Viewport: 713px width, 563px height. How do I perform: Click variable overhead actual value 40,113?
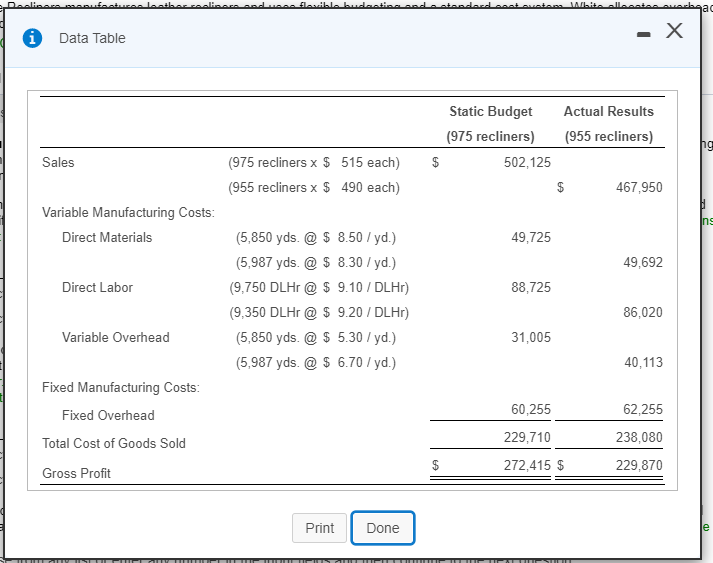643,362
